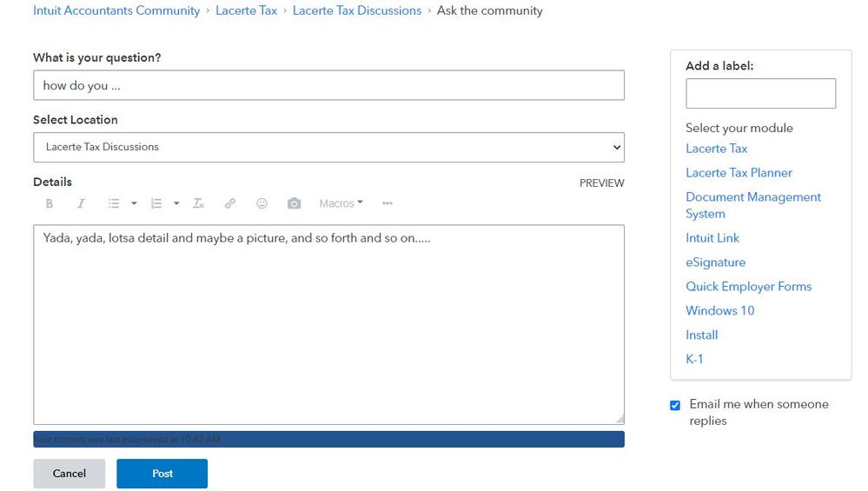The width and height of the screenshot is (868, 491).
Task: Expand the Macros dropdown menu
Action: click(341, 203)
